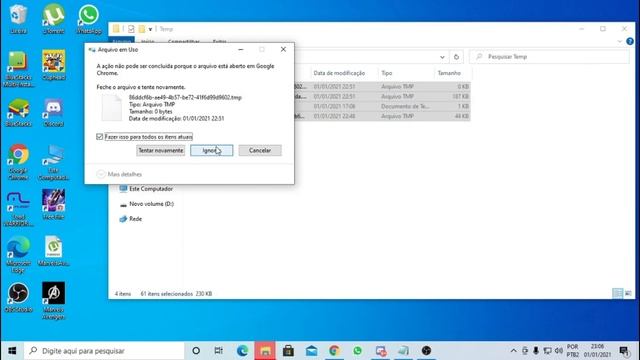Open the Google Chrome desktop shortcut
The image size is (640, 360).
click(x=18, y=162)
